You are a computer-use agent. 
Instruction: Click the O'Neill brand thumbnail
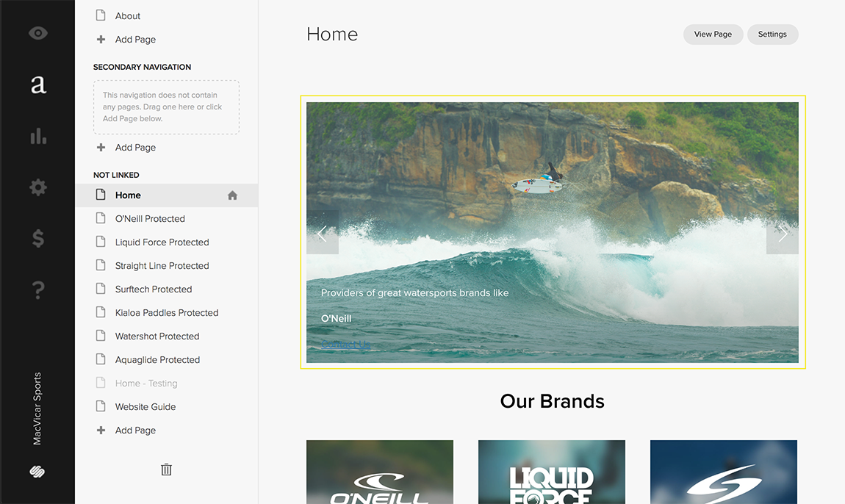point(380,472)
